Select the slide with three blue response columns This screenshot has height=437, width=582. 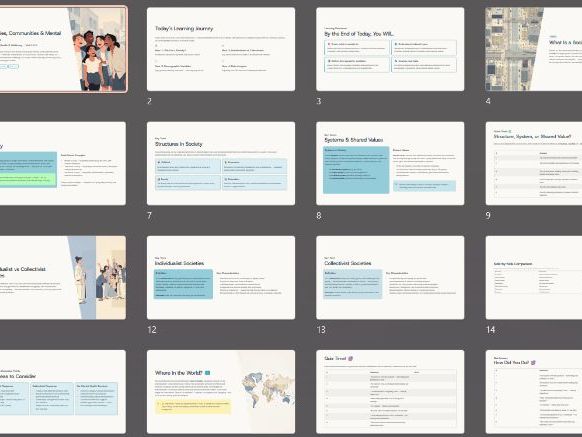(x=63, y=392)
